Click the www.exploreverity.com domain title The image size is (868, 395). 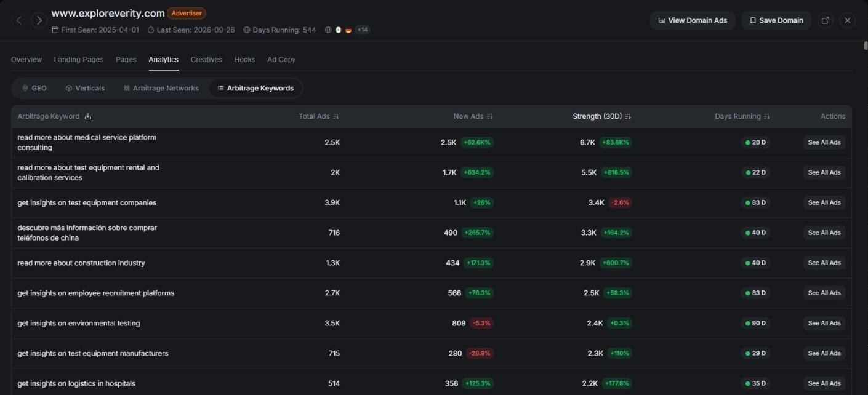108,13
